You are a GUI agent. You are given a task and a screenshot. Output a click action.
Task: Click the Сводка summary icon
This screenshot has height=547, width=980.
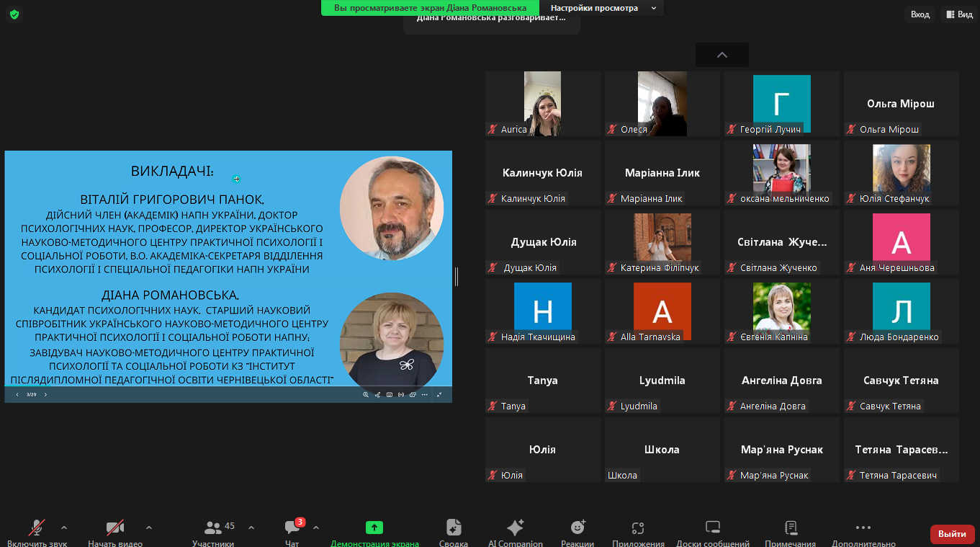pyautogui.click(x=453, y=528)
